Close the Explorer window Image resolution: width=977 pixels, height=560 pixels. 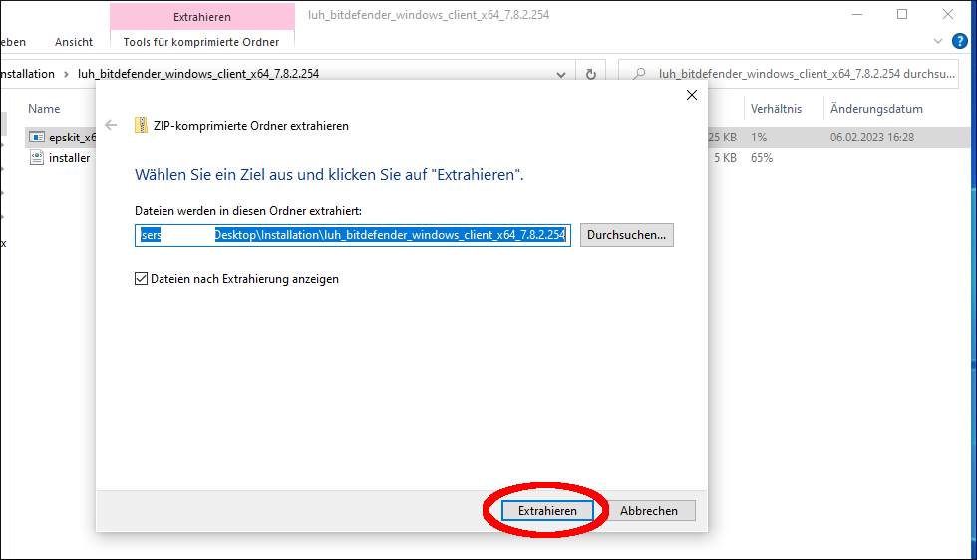click(948, 14)
